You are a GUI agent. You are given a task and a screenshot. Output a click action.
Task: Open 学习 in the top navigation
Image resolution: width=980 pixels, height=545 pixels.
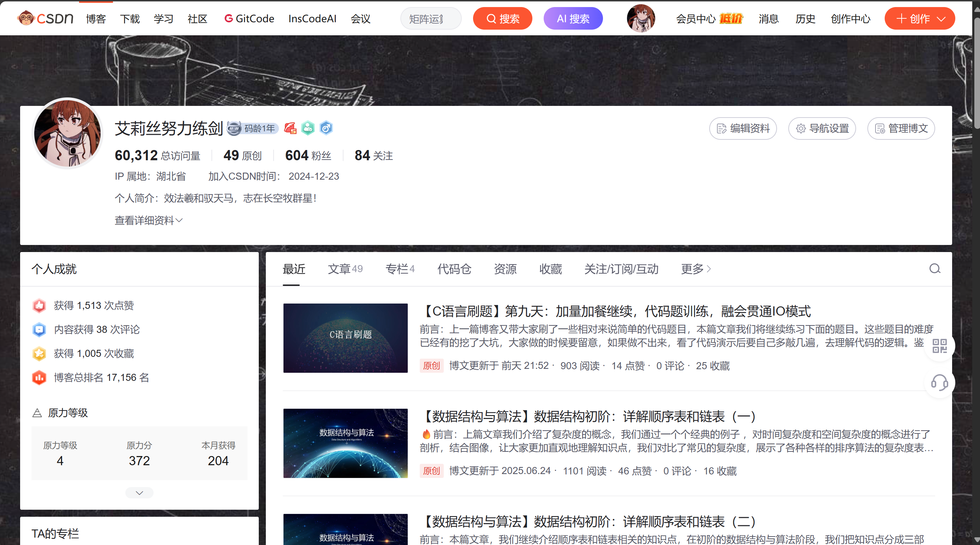click(x=163, y=18)
